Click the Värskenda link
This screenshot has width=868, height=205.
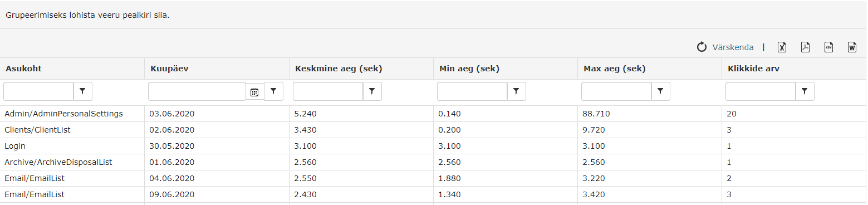(733, 47)
